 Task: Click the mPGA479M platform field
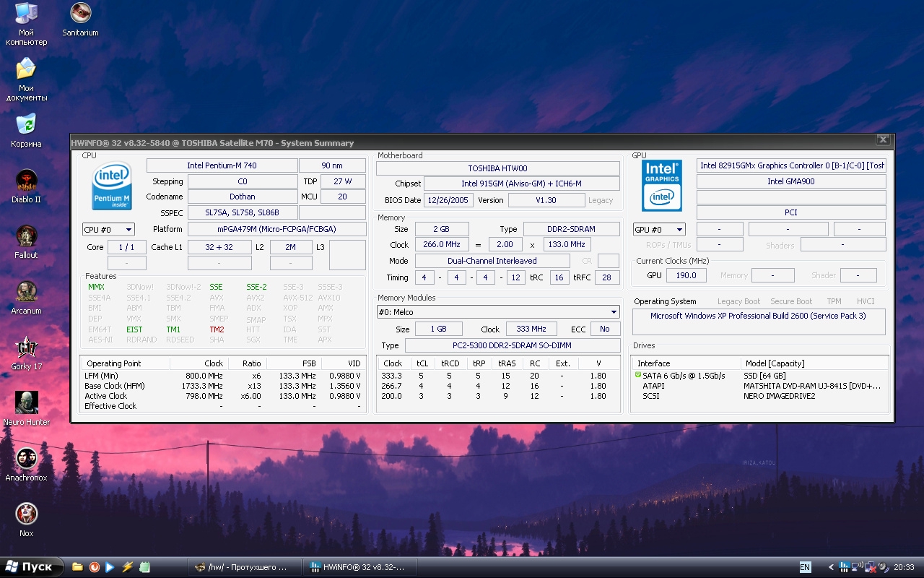[x=276, y=229]
